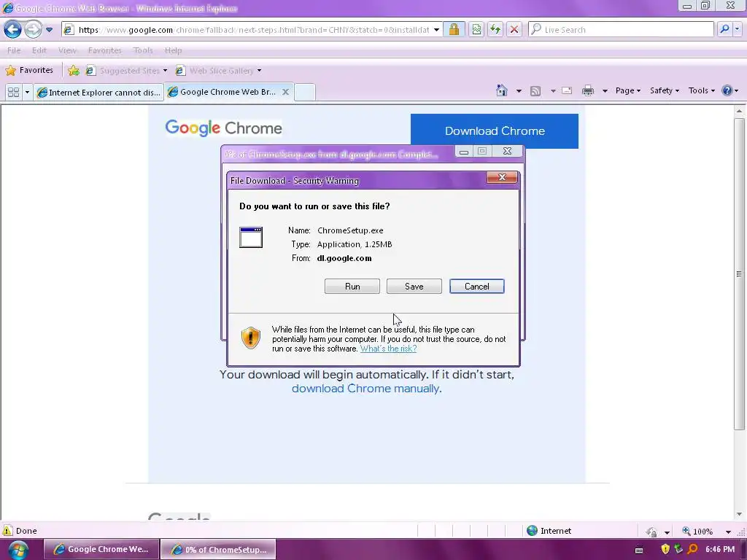Open the zoom level 100% control

697,531
